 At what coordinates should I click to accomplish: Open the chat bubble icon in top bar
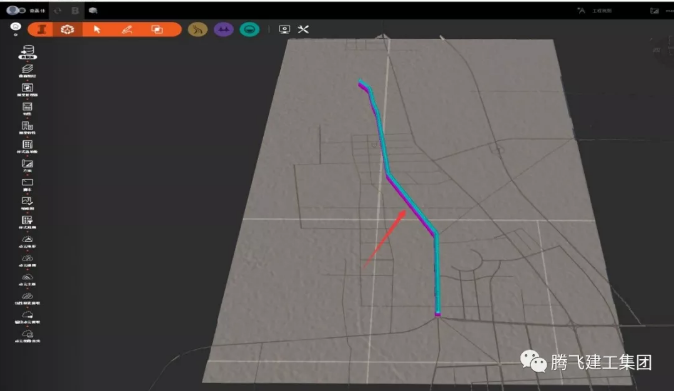pyautogui.click(x=93, y=10)
